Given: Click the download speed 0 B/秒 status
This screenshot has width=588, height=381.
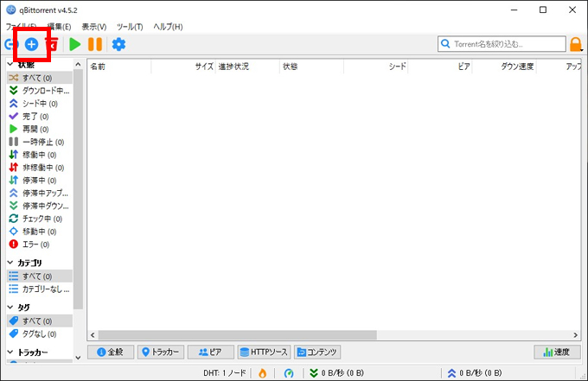Looking at the screenshot, I should tap(336, 372).
